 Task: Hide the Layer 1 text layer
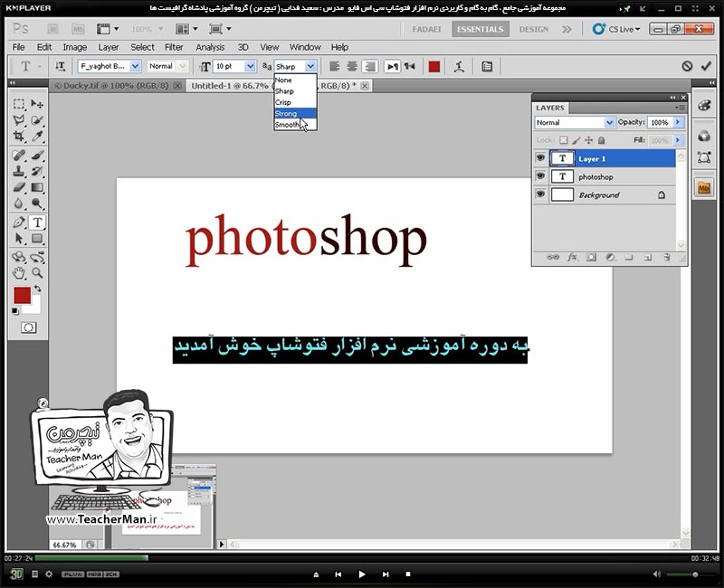(x=540, y=158)
